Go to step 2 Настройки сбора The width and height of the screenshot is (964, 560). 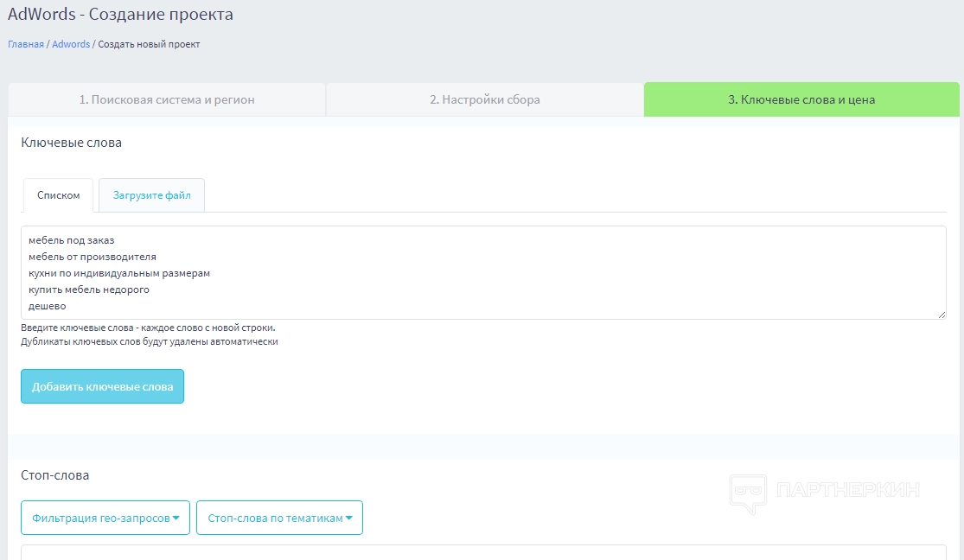click(x=484, y=99)
